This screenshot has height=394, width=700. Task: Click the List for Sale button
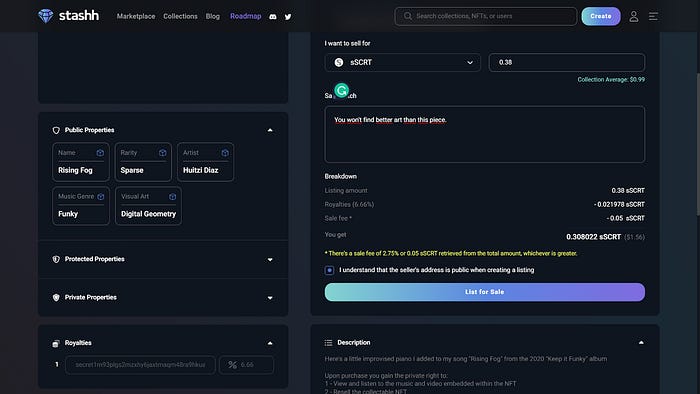(485, 292)
